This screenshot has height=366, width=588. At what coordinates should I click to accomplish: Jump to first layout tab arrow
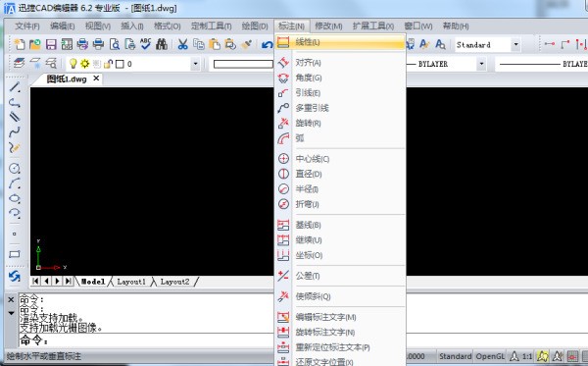(x=35, y=281)
